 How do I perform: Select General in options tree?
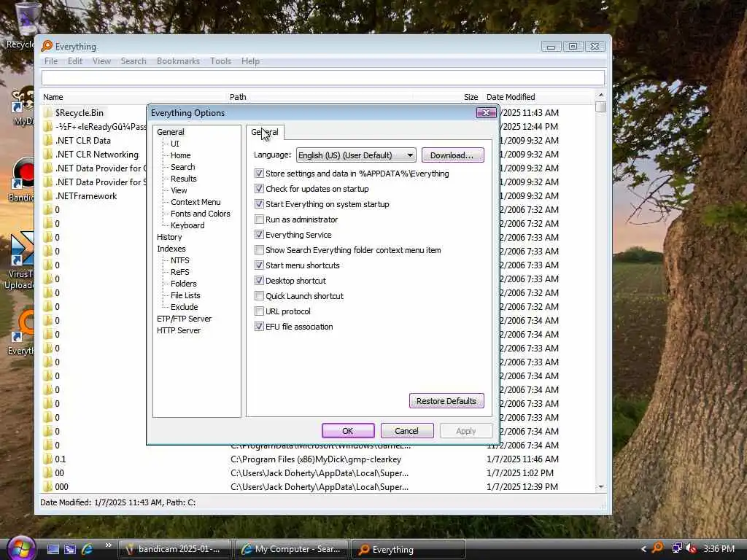170,132
